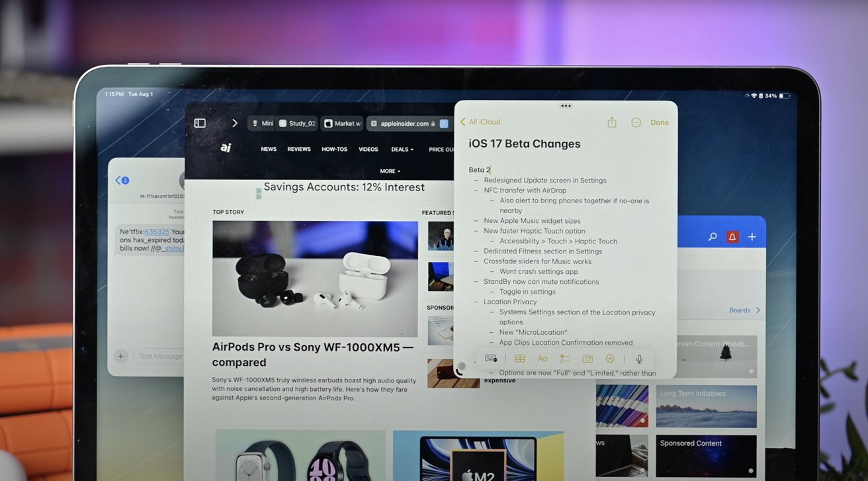Open the Apple Watch article thumbnail
Image resolution: width=868 pixels, height=481 pixels.
(300, 455)
